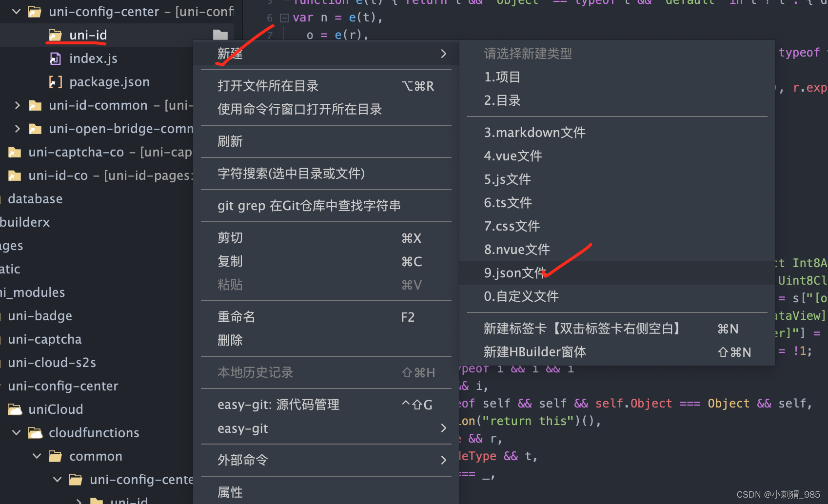Create new 0.自定义文件
Viewport: 828px width, 504px height.
tap(617, 296)
